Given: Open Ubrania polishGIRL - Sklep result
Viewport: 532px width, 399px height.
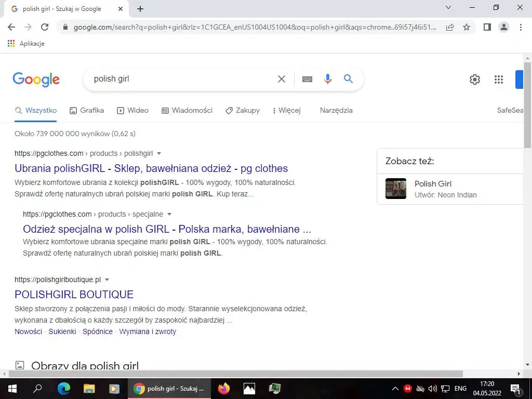Looking at the screenshot, I should [x=151, y=168].
